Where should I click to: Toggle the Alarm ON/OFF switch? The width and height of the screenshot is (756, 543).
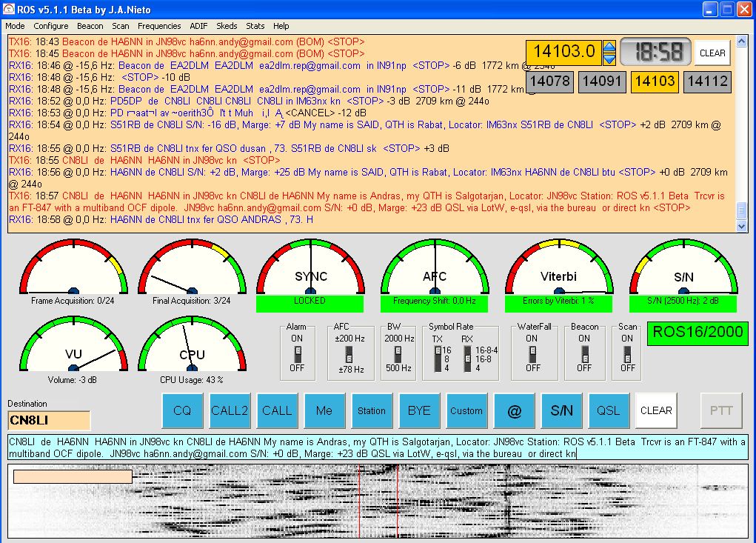tap(298, 354)
